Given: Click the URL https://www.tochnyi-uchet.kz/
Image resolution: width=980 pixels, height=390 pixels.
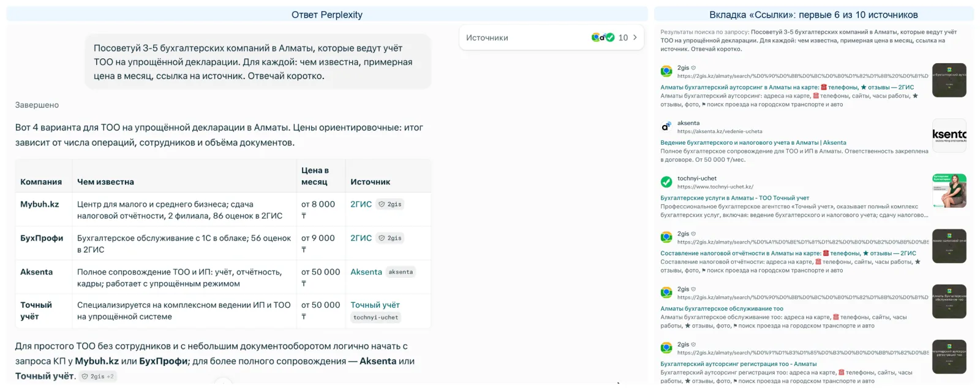Looking at the screenshot, I should [715, 186].
